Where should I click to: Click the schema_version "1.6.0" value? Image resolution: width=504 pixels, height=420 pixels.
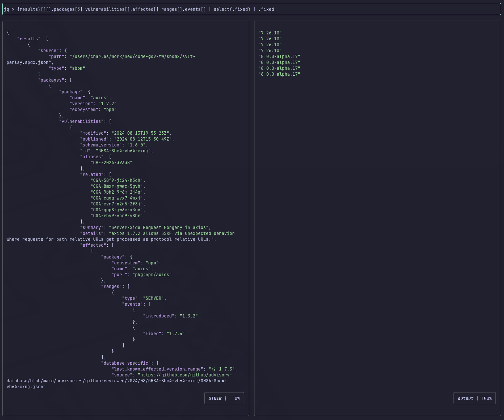136,145
